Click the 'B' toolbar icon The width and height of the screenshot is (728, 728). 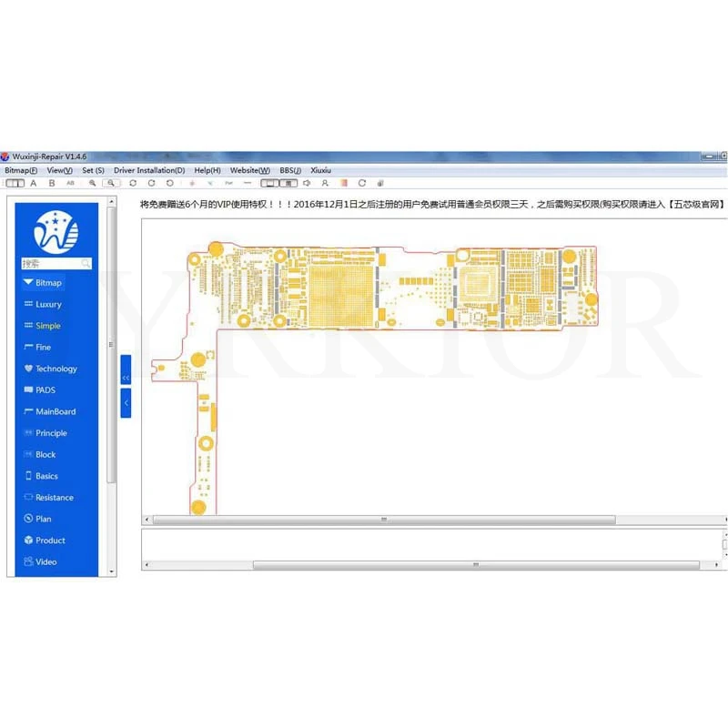(x=52, y=184)
